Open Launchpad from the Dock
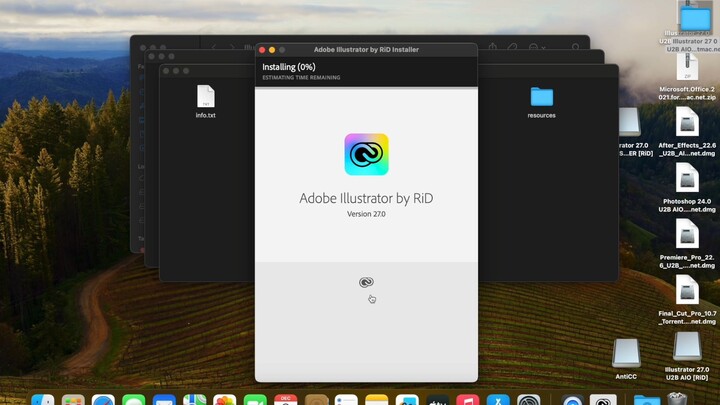This screenshot has height=405, width=720. (x=73, y=400)
